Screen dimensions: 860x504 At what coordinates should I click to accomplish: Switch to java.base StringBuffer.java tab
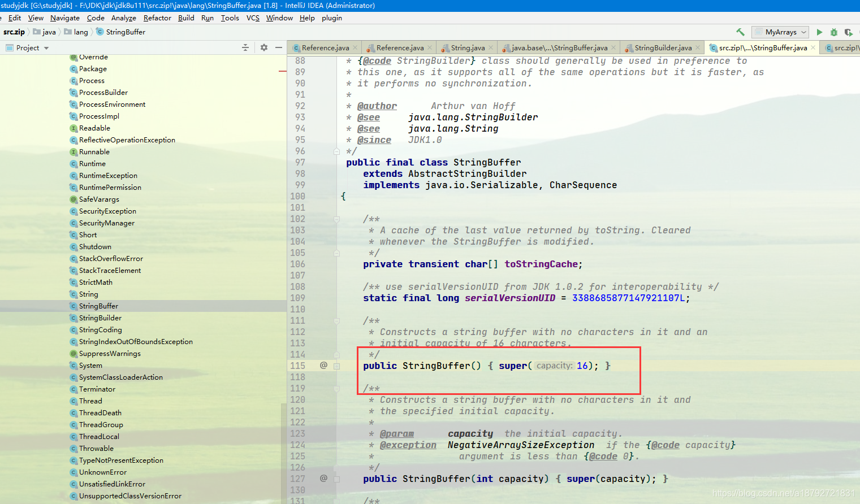point(559,48)
